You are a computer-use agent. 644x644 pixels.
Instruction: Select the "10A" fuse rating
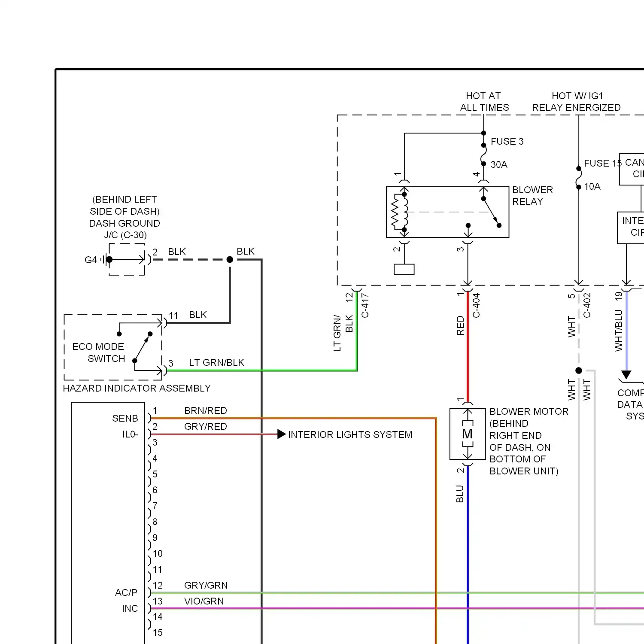click(592, 186)
